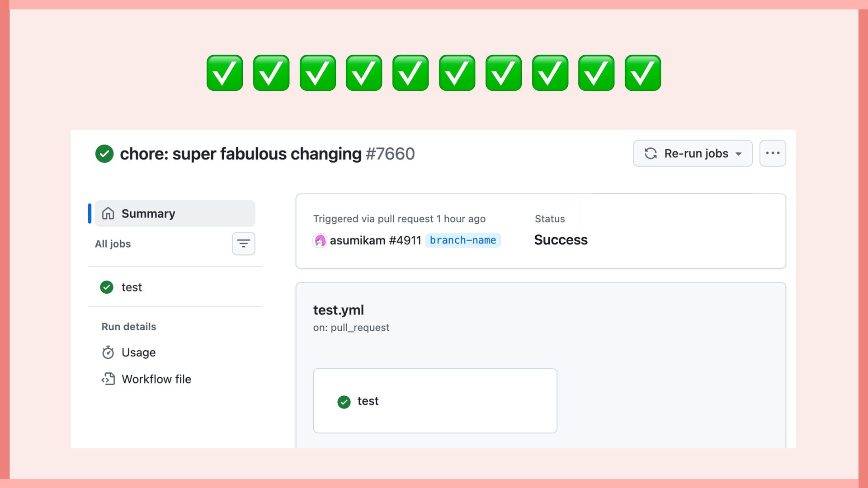Open the job filter icon beside All jobs

243,244
